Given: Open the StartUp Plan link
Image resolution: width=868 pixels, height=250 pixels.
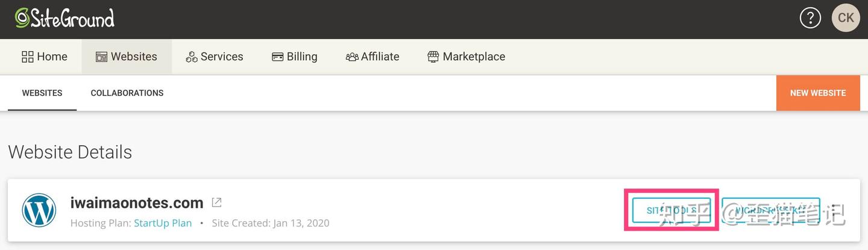Looking at the screenshot, I should 163,223.
